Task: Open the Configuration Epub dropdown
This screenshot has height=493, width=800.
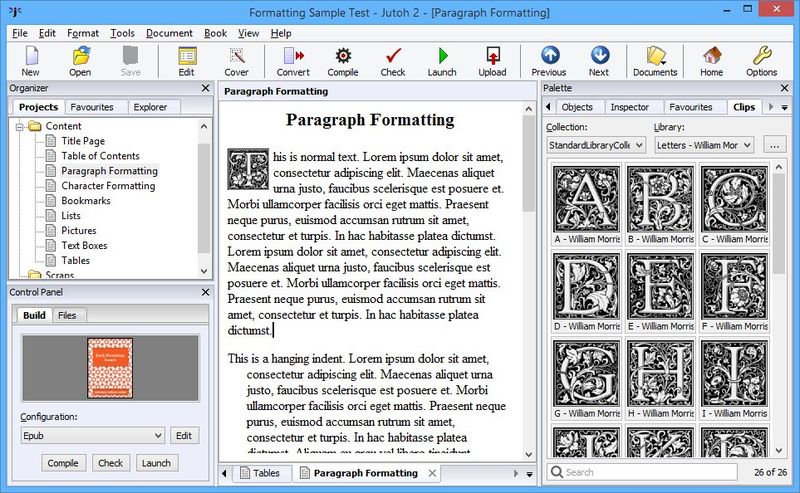Action: (93, 436)
